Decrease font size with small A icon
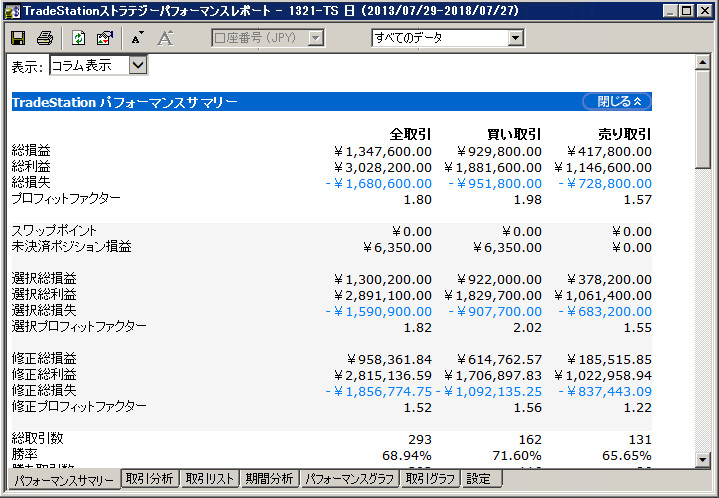Screen dimensions: 719x498 click(138, 38)
